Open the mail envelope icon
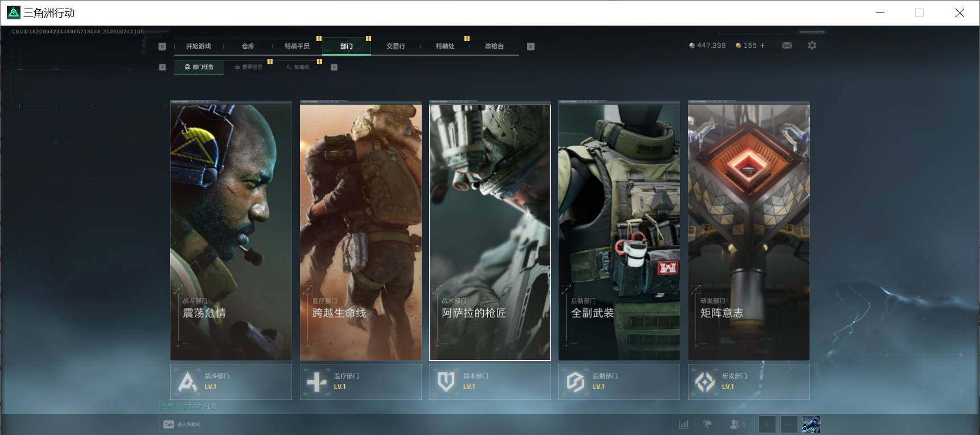 click(x=787, y=45)
